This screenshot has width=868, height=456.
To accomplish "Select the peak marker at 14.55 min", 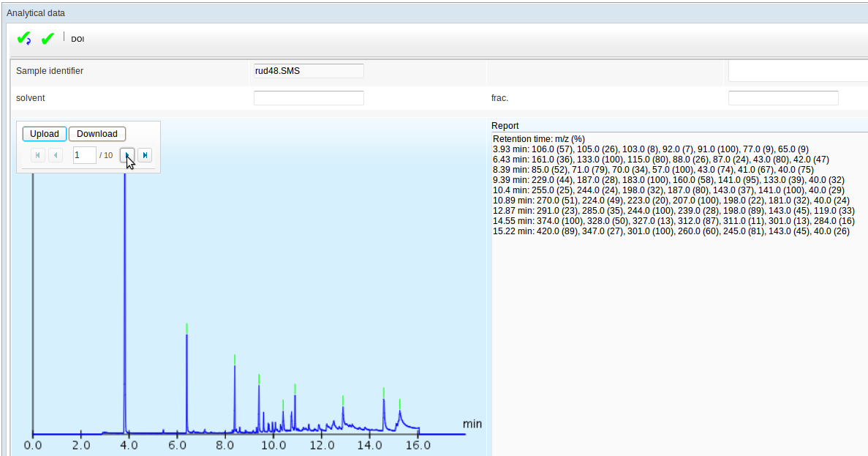I will point(383,392).
